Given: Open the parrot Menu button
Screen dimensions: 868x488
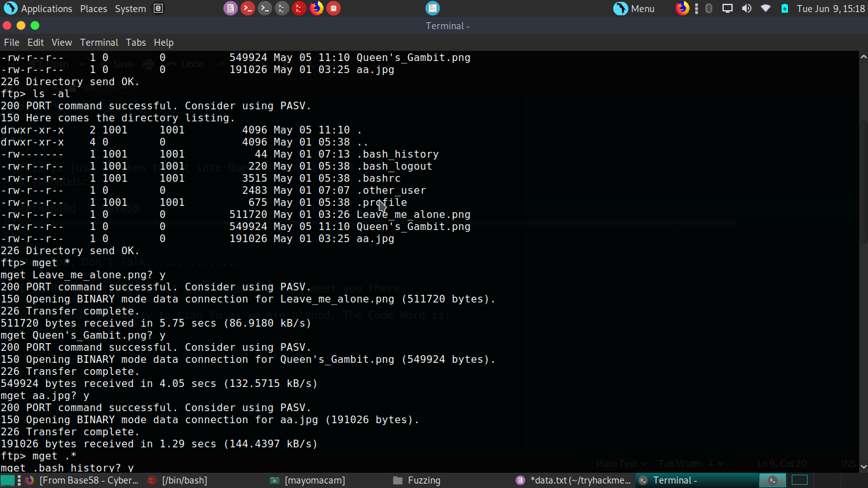Looking at the screenshot, I should tap(634, 8).
